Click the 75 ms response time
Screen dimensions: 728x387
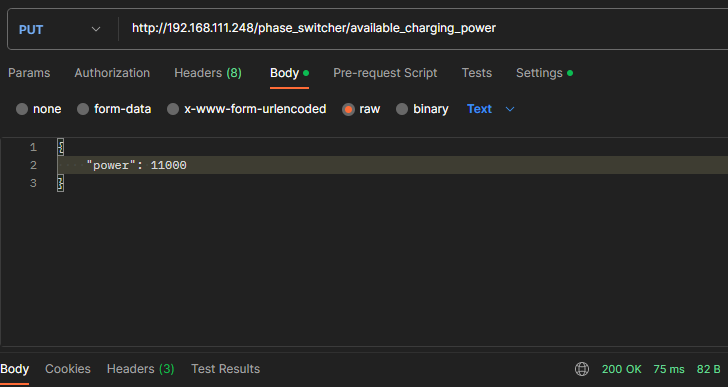669,369
